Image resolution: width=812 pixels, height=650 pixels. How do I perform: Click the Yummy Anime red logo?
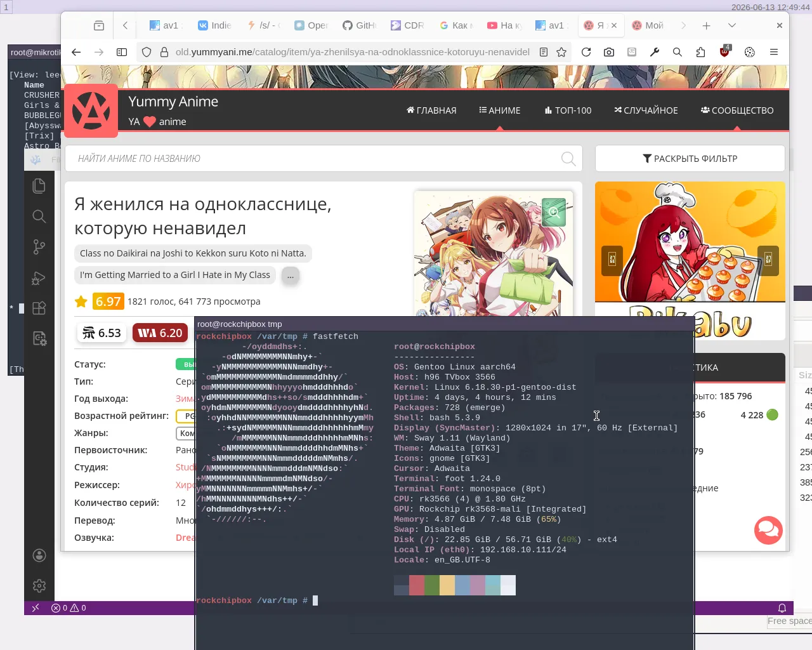tap(91, 110)
